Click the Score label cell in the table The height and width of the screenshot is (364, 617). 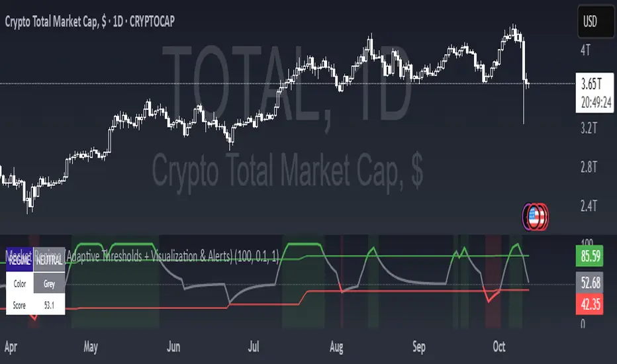coord(20,305)
